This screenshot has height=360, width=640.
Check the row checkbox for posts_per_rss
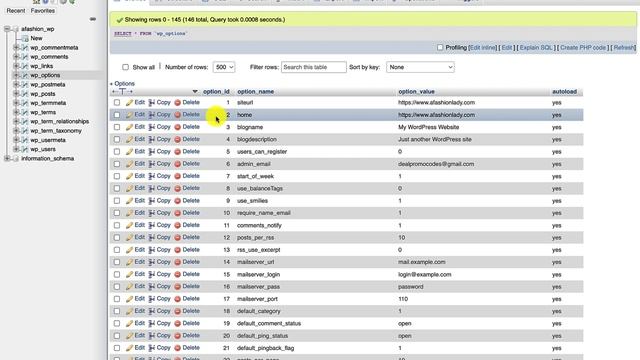click(117, 238)
